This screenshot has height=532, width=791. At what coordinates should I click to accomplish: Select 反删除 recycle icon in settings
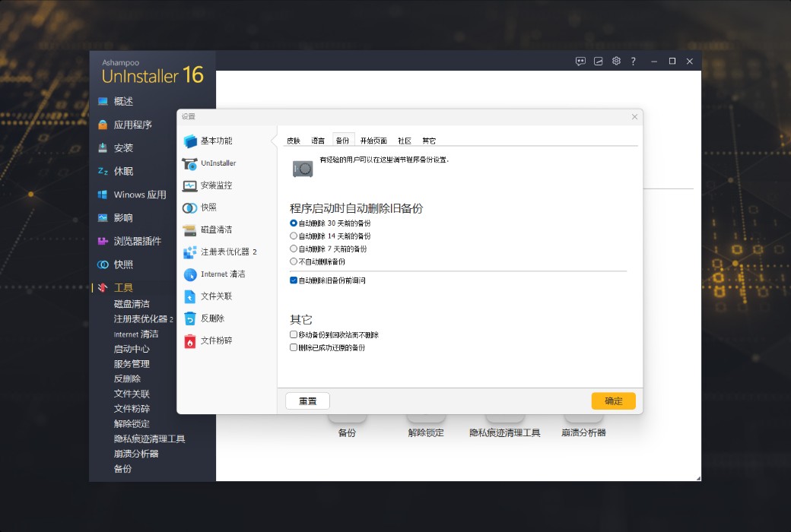(190, 318)
